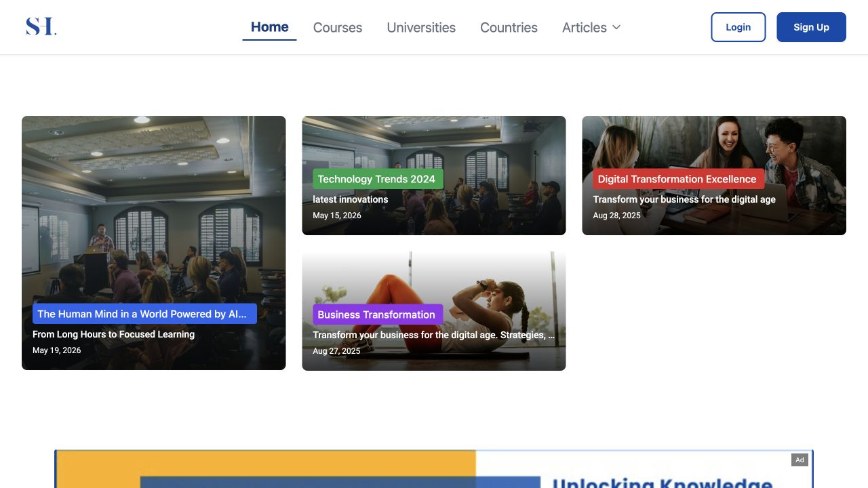Open the Business Transformation tag
868x488 pixels.
(x=378, y=314)
